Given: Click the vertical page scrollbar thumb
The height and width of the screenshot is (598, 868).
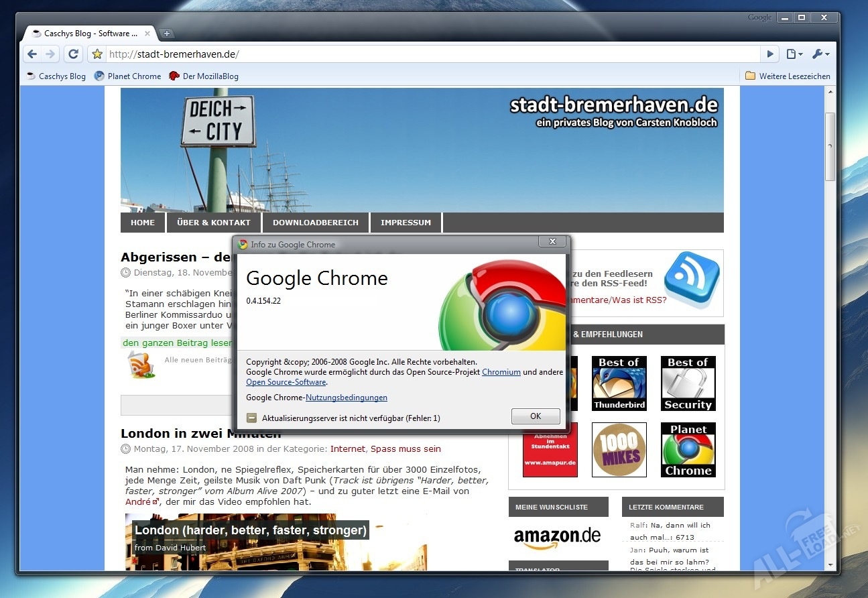Looking at the screenshot, I should click(x=830, y=146).
